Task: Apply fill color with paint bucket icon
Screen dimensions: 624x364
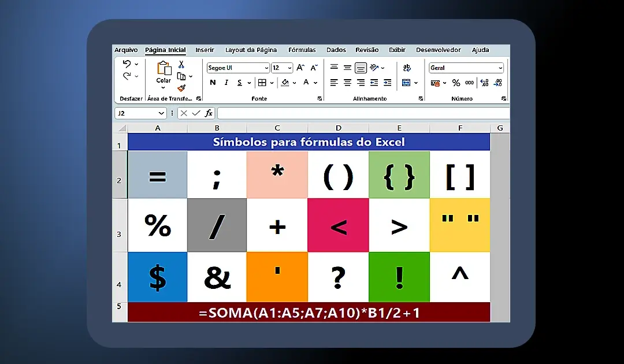Action: click(285, 83)
